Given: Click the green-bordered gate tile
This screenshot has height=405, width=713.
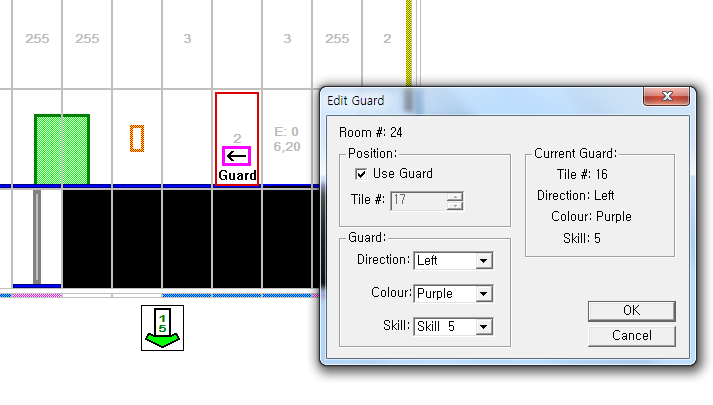Looking at the screenshot, I should [x=62, y=149].
